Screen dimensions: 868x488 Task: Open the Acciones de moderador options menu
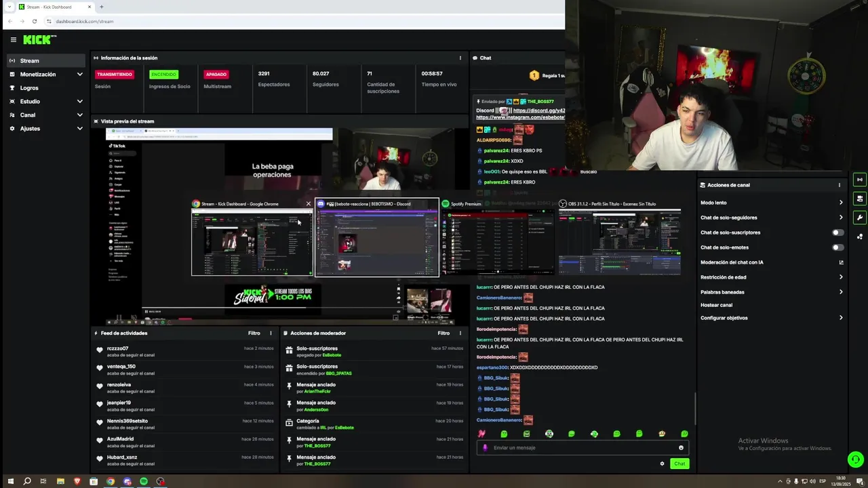tap(460, 333)
